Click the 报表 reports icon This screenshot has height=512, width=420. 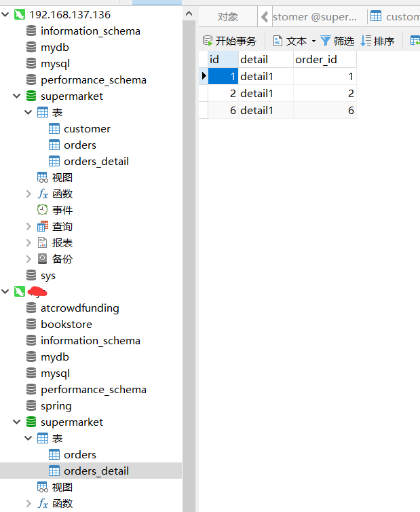(43, 242)
